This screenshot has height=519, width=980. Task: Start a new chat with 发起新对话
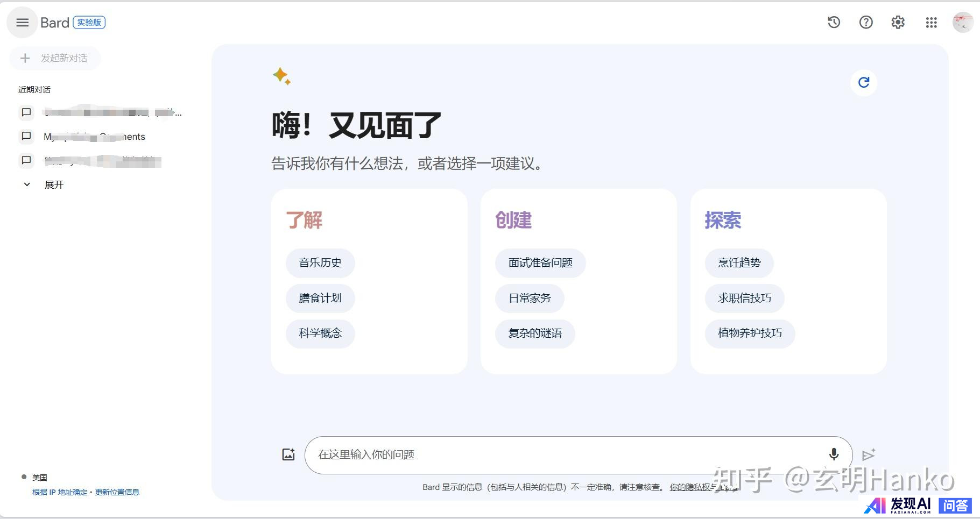[55, 58]
